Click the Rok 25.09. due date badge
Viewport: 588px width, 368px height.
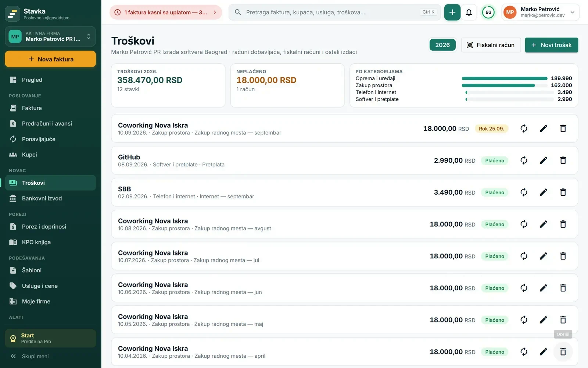click(491, 129)
